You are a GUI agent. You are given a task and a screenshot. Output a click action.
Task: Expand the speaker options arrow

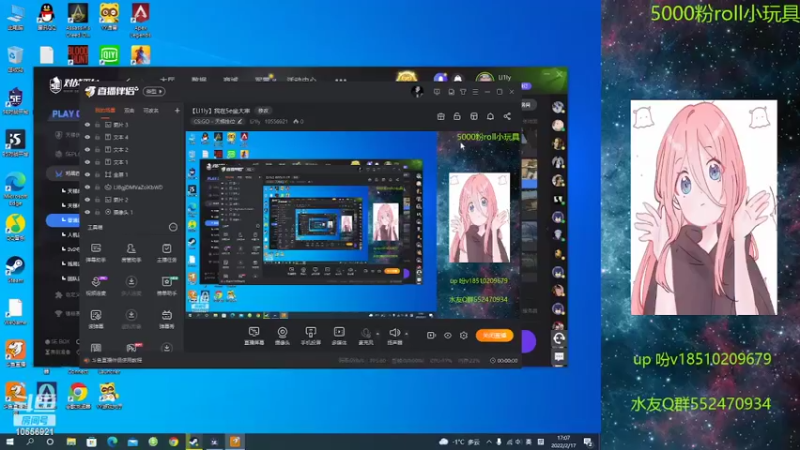click(x=407, y=334)
